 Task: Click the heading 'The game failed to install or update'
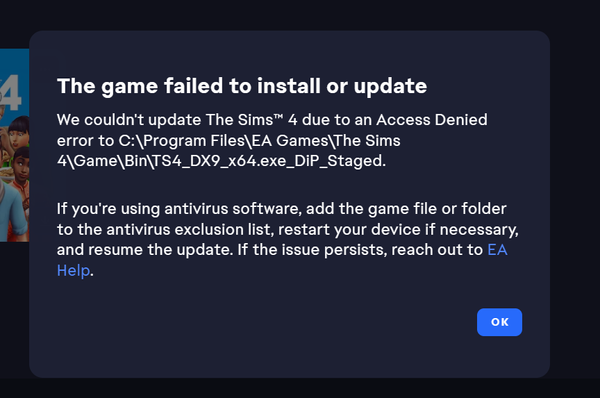[242, 86]
